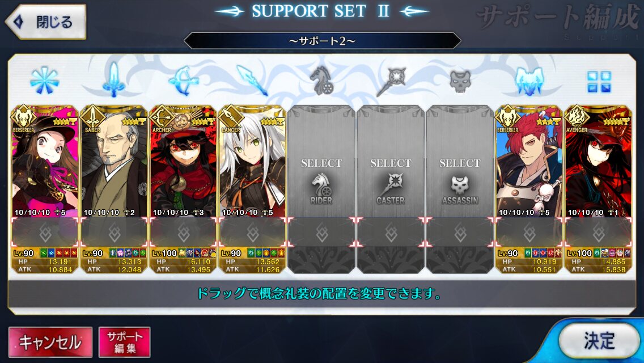Select the Rider class horse icon
644x363 pixels.
pos(321,81)
